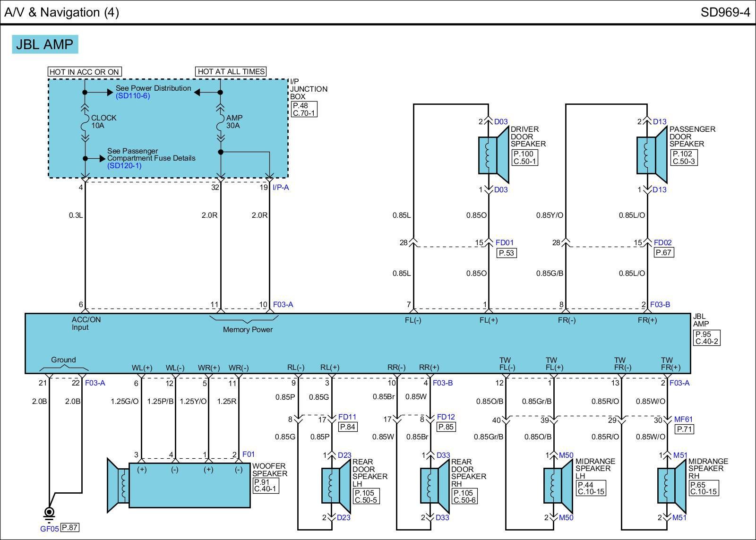Open the SD120-1 fuse details link

tap(124, 166)
